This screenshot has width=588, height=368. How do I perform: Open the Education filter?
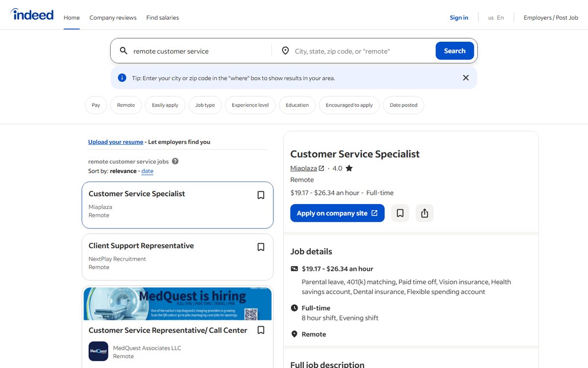coord(297,105)
